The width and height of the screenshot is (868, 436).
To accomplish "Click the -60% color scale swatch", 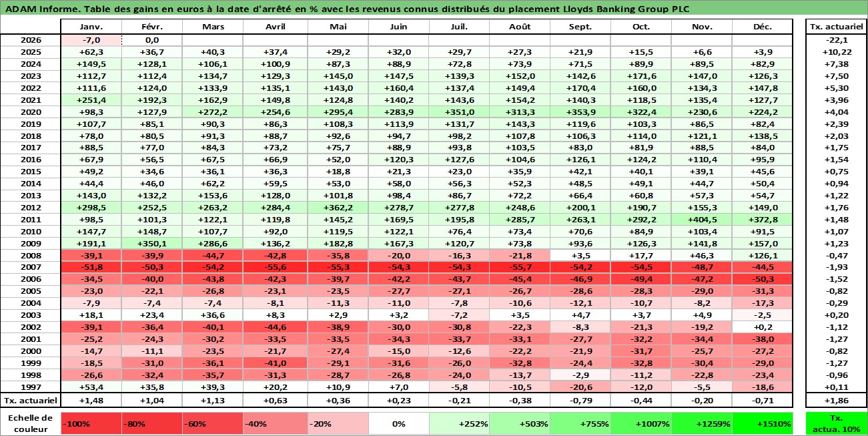I will (x=212, y=423).
